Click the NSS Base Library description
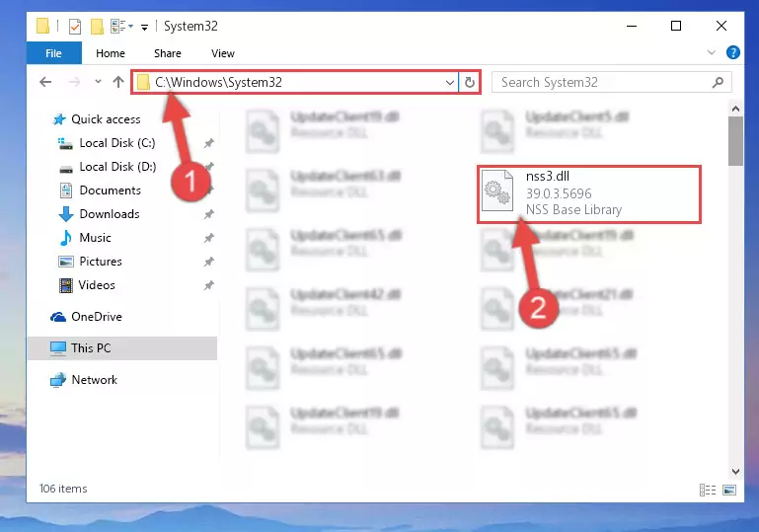Screen dimensions: 759x532 573,209
